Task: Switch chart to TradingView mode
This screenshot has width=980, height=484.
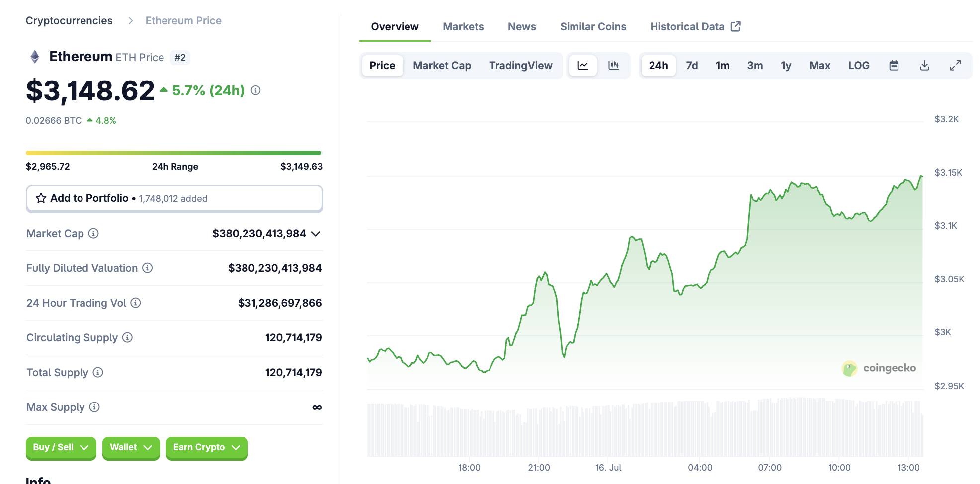Action: 520,65
